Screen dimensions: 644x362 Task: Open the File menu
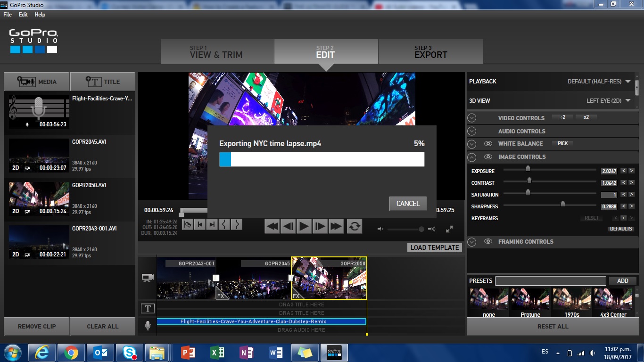[8, 15]
